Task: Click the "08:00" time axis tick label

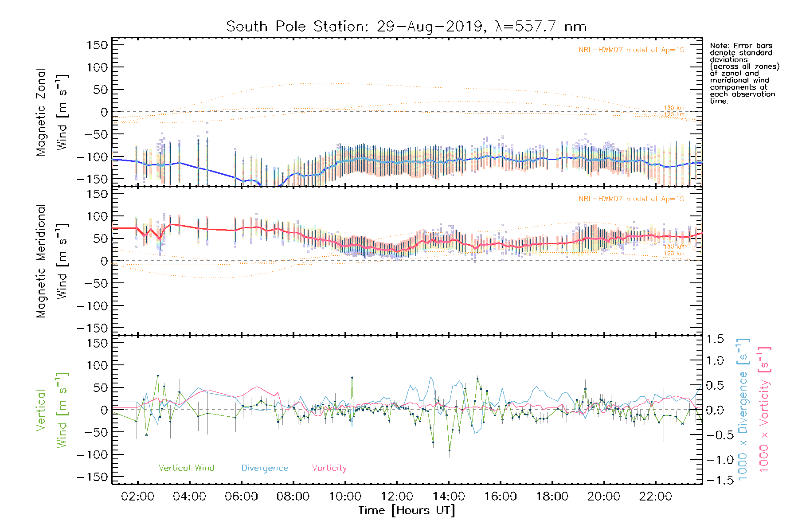Action: coord(293,497)
